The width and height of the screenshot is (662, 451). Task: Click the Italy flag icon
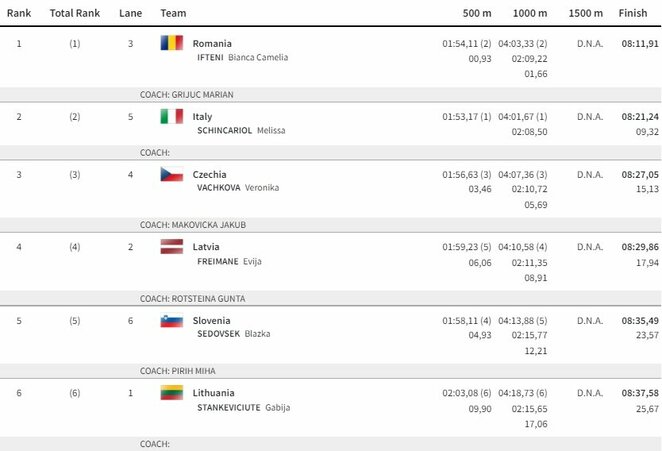point(171,116)
